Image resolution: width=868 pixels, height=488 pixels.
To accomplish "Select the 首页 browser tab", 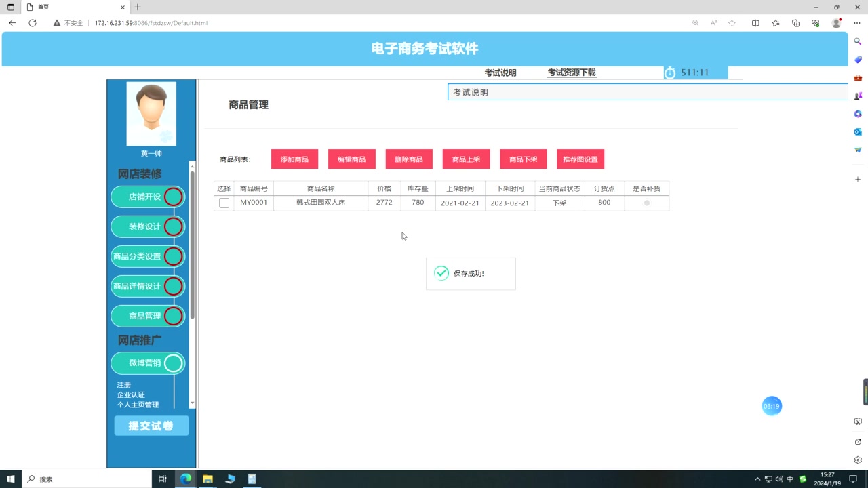I will (43, 8).
